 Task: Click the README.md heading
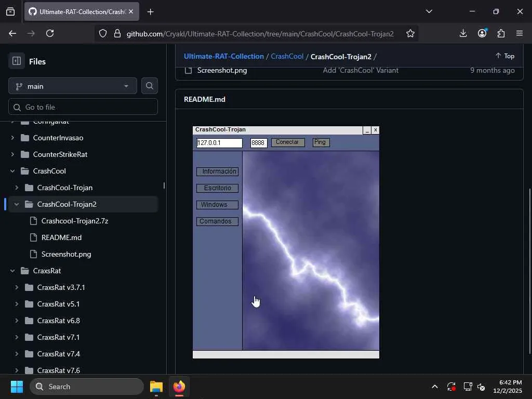click(x=205, y=99)
